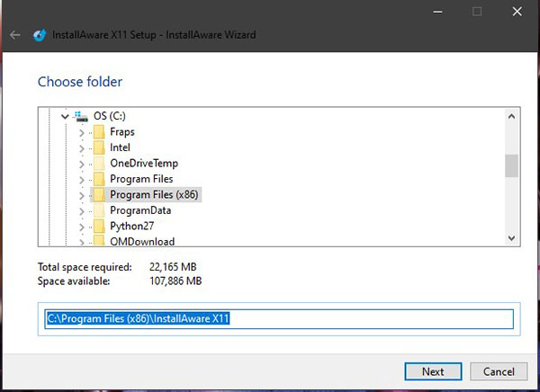The height and width of the screenshot is (392, 540).
Task: Click the Total space required label
Action: pyautogui.click(x=85, y=267)
